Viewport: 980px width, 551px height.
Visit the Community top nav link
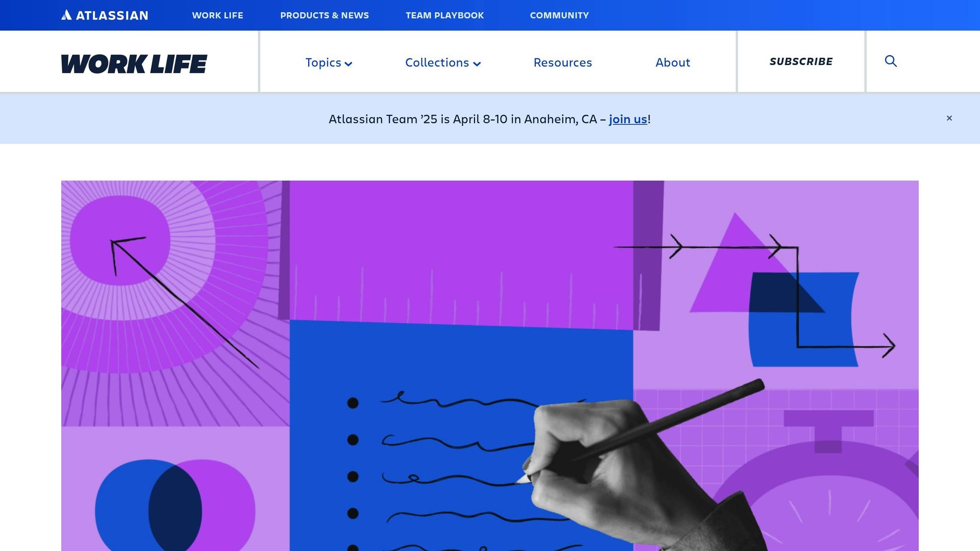559,15
